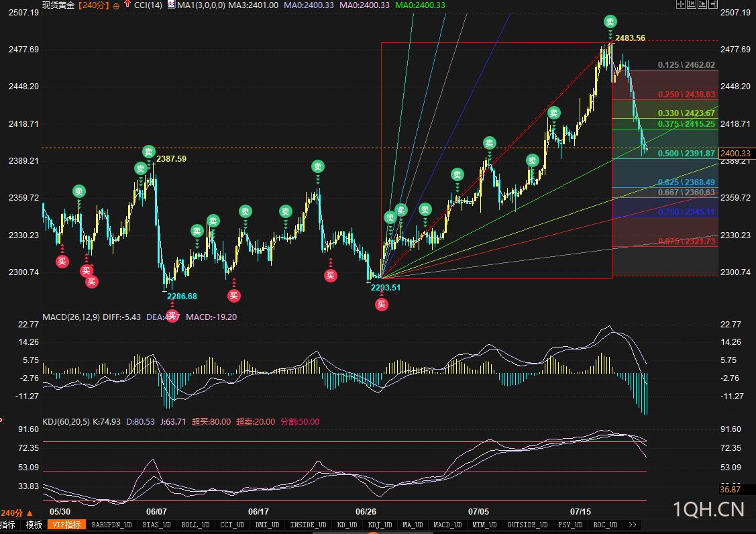Screen dimensions: 756x534
Task: Click the 0.500 \ 2391.87 Fibonacci level label
Action: click(x=686, y=154)
